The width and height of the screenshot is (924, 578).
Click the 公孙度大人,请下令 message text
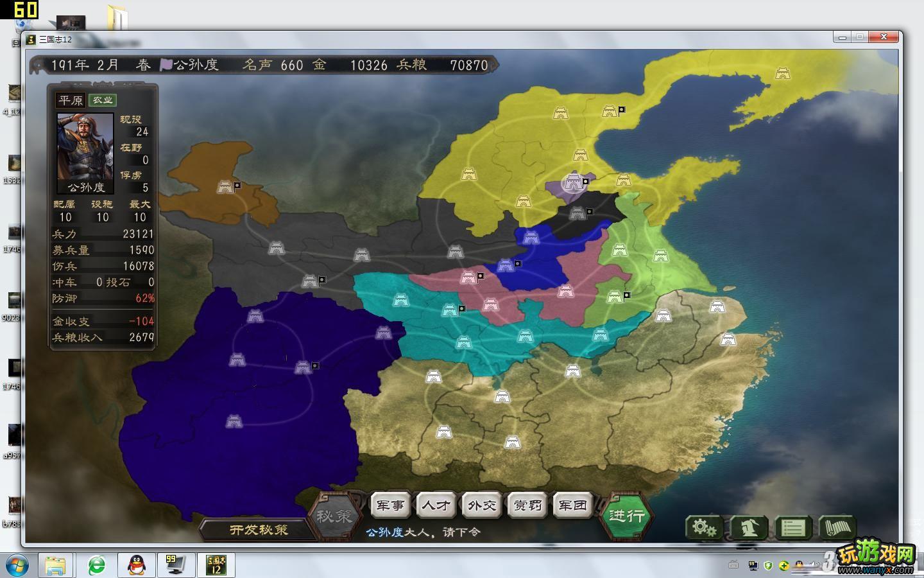tap(423, 532)
